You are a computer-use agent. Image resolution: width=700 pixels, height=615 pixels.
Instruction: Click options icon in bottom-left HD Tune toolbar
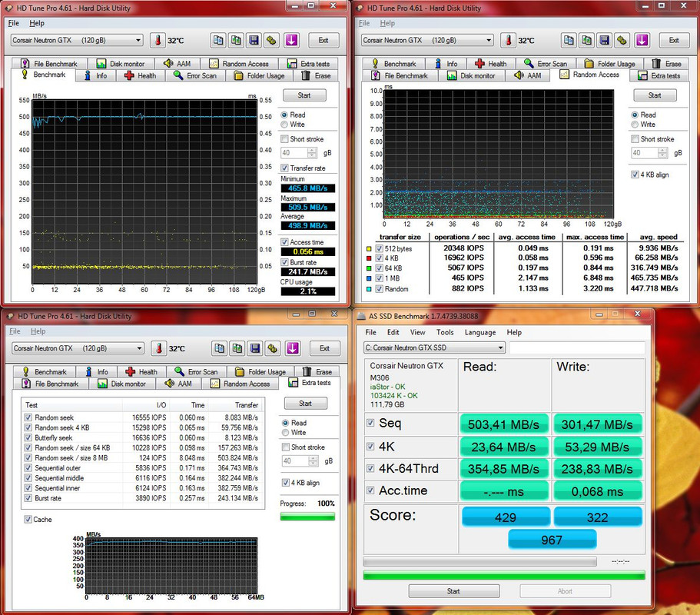point(273,348)
